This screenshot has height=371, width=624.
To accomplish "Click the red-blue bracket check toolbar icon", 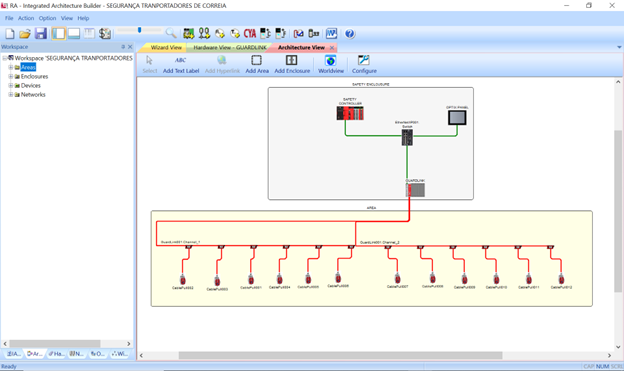I will tap(298, 34).
